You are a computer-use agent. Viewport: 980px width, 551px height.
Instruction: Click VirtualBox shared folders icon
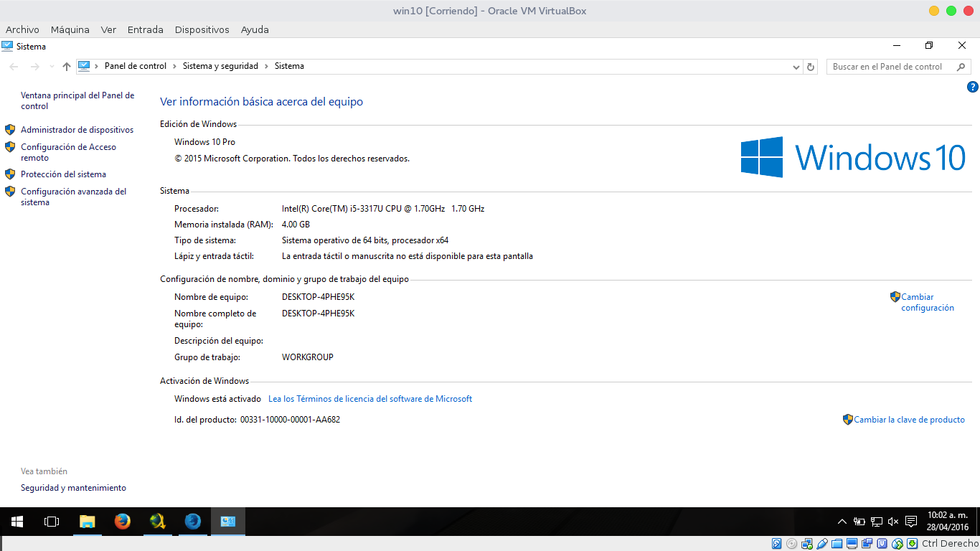[837, 544]
